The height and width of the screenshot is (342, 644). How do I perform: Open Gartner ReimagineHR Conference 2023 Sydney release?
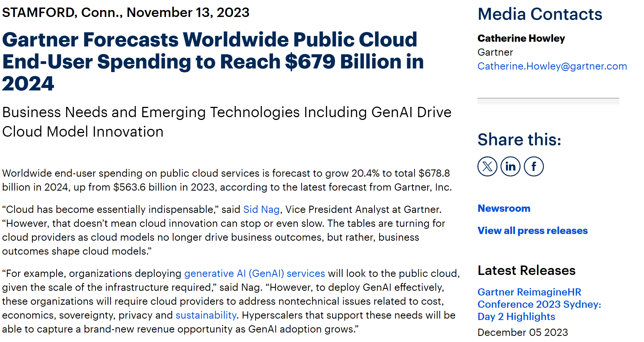[539, 304]
